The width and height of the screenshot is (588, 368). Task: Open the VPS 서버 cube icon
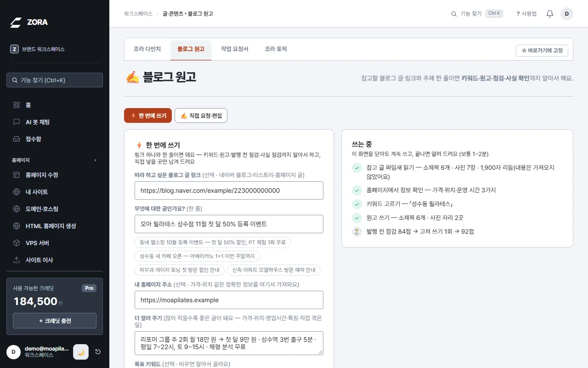point(17,243)
